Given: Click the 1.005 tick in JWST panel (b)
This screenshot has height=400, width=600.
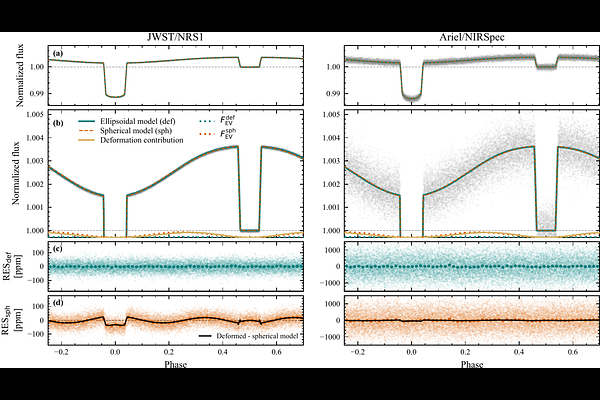Looking at the screenshot, I should pos(34,115).
